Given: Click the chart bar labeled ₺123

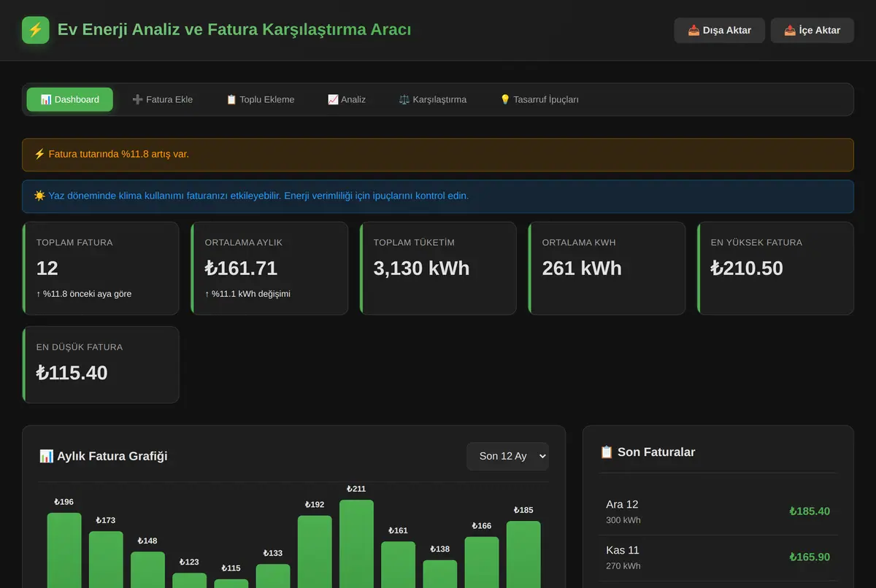Looking at the screenshot, I should (190, 580).
